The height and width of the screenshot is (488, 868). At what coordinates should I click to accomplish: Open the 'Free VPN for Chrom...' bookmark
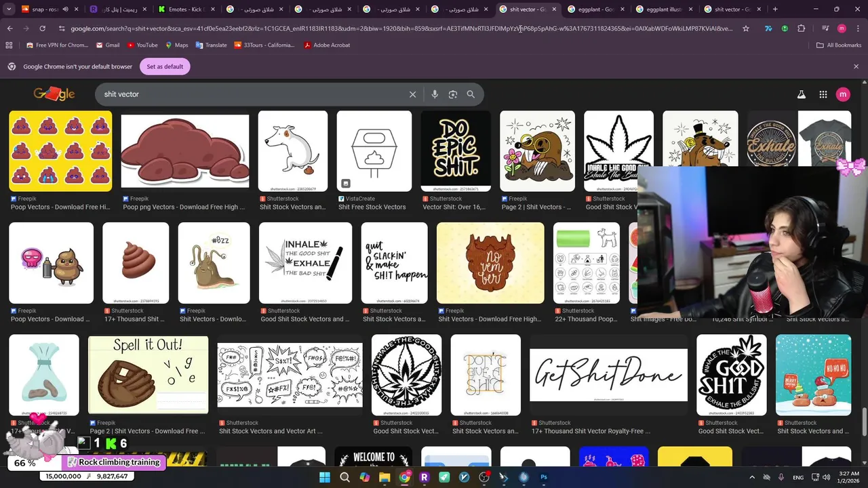[x=56, y=45]
